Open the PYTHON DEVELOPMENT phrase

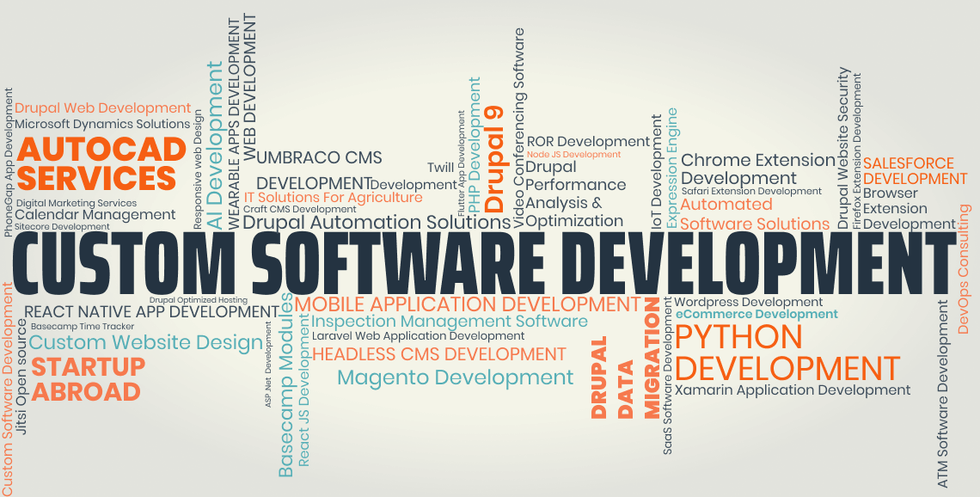click(786, 353)
